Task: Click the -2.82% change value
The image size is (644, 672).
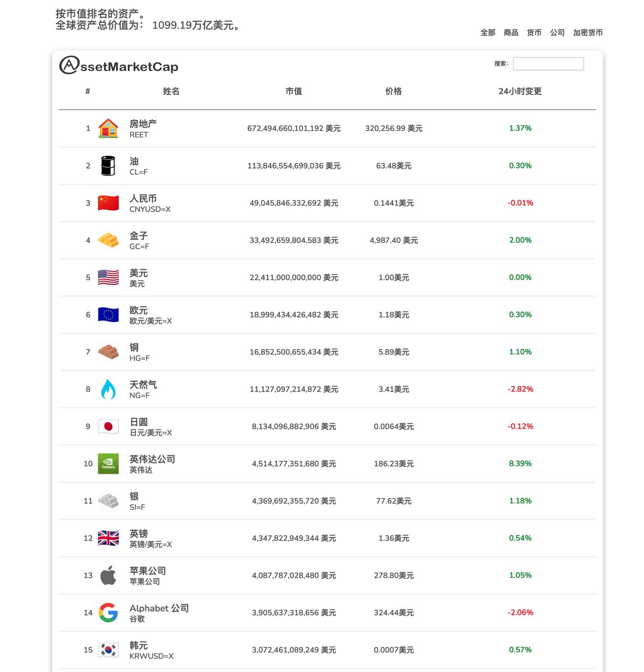Action: (520, 389)
